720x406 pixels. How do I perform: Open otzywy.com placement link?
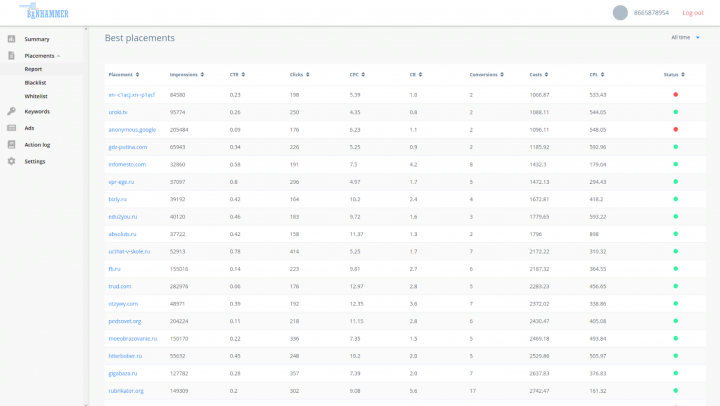pyautogui.click(x=123, y=304)
